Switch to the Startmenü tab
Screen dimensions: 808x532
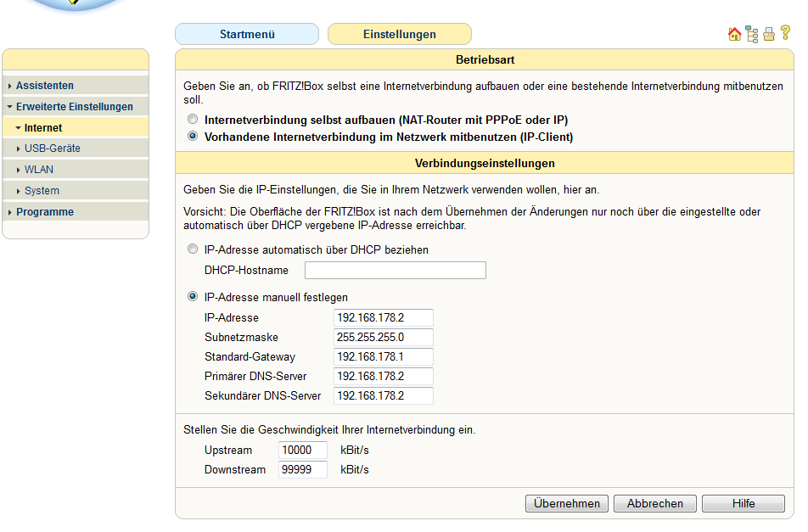[x=247, y=34]
